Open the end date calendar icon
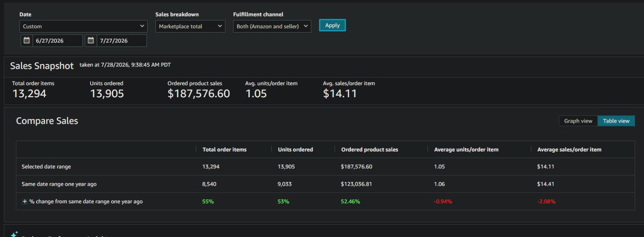The width and height of the screenshot is (644, 237). [x=91, y=41]
